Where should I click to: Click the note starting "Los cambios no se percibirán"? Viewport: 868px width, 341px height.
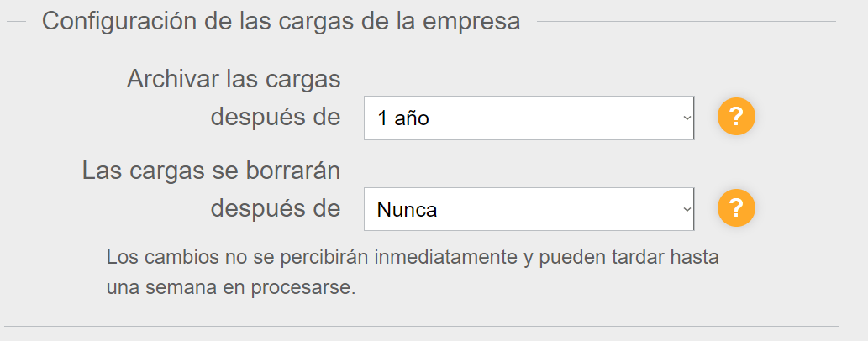pos(412,257)
